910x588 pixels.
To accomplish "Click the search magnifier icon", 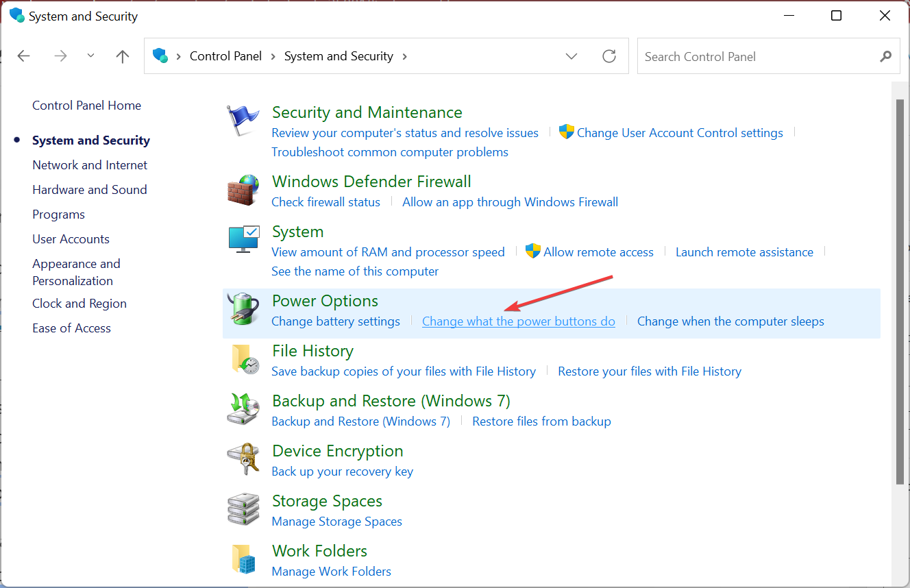I will point(886,57).
